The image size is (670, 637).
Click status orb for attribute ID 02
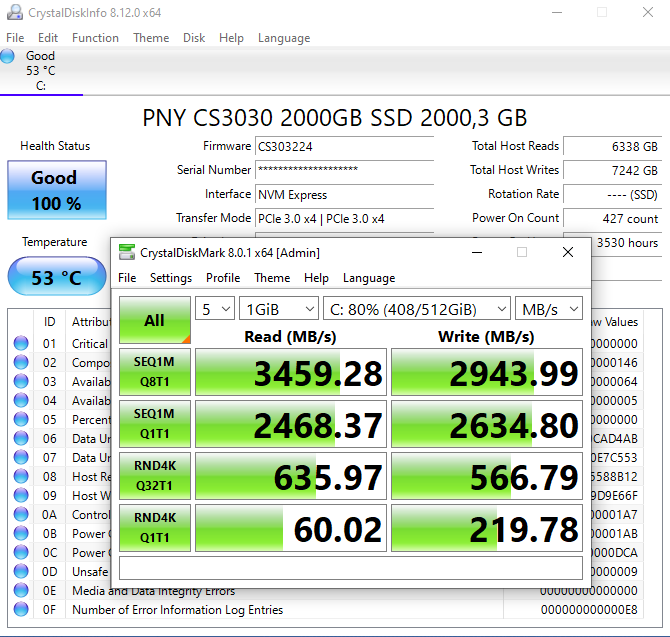pyautogui.click(x=21, y=362)
